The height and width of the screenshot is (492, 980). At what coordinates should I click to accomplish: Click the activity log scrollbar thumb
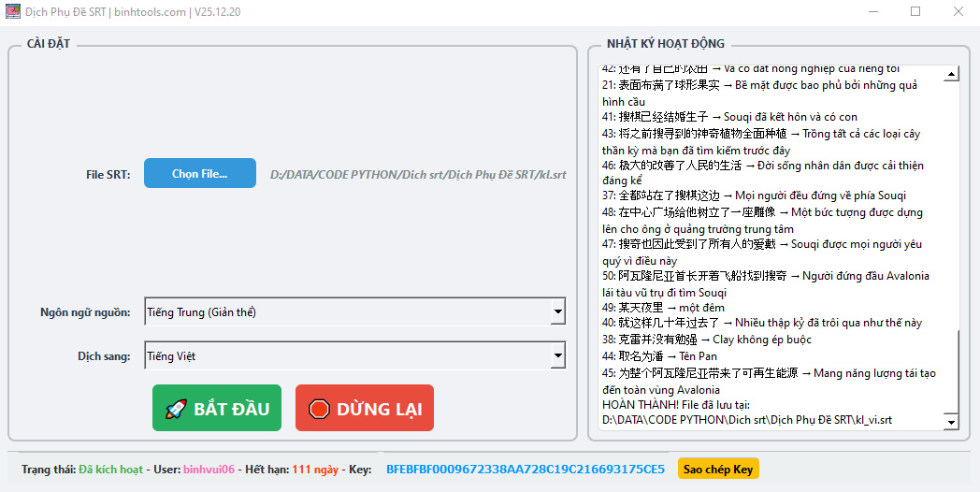951,374
